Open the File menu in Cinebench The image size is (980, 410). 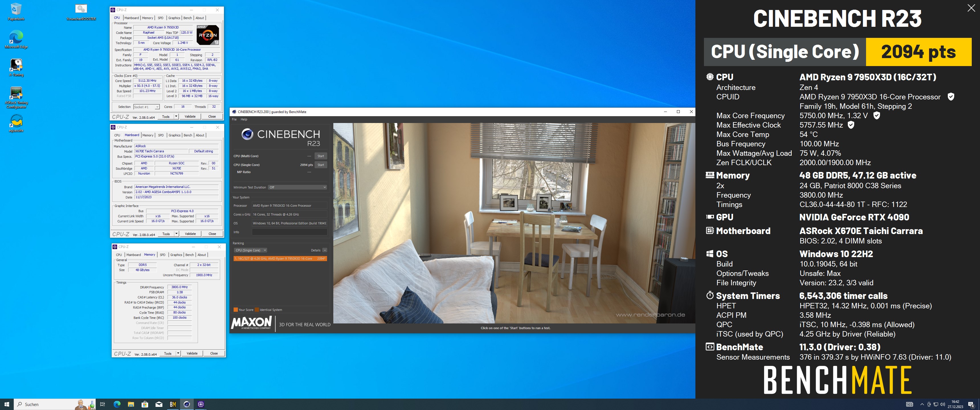(x=234, y=119)
